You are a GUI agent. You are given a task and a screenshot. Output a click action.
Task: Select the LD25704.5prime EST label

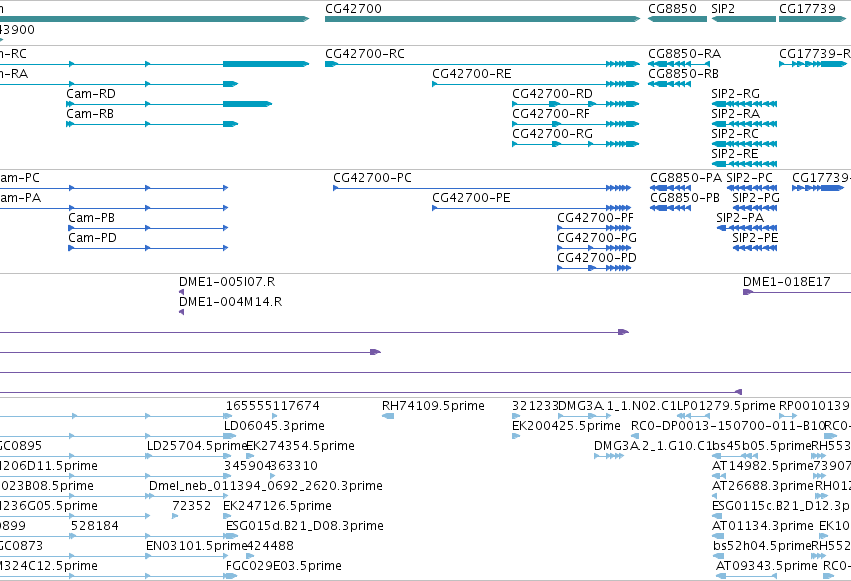[x=197, y=446]
